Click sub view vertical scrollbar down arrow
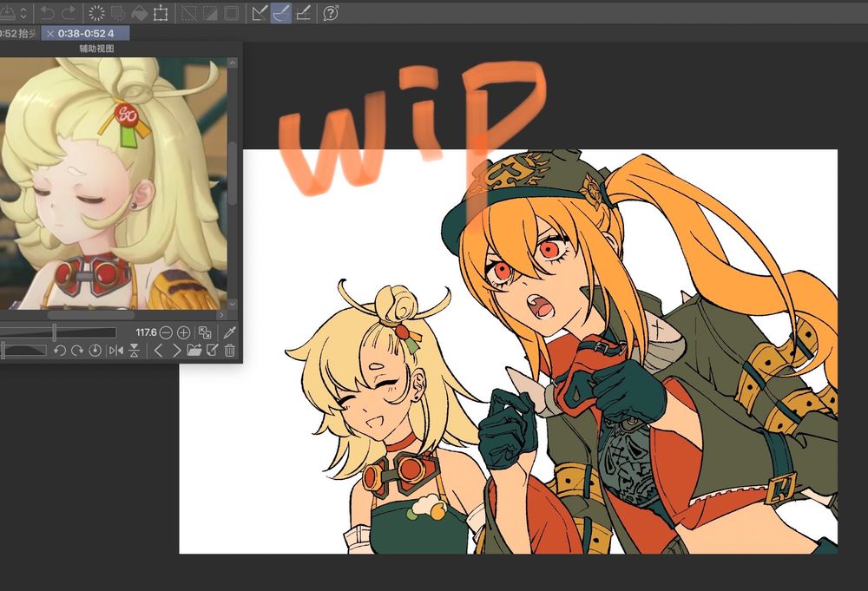Image resolution: width=868 pixels, height=591 pixels. pyautogui.click(x=233, y=304)
